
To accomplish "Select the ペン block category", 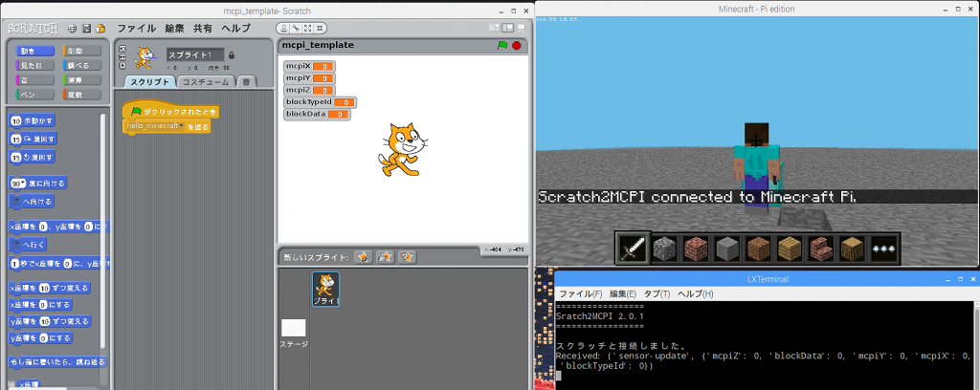I will pos(35,95).
